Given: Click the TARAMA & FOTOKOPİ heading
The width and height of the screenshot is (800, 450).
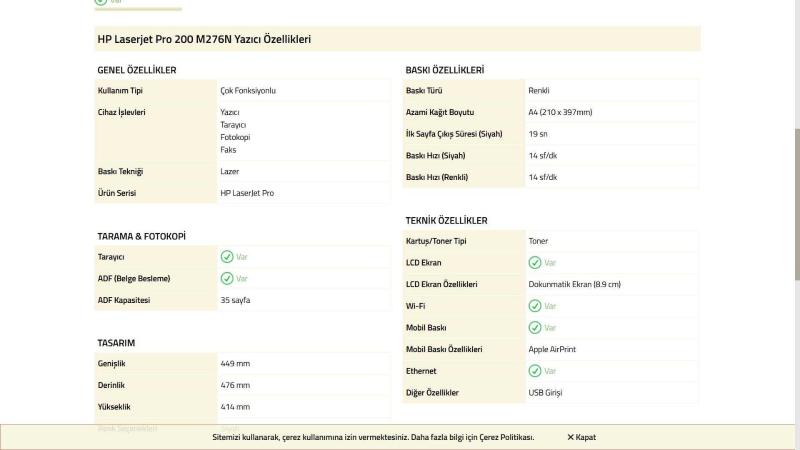Looking at the screenshot, I should coord(141,236).
